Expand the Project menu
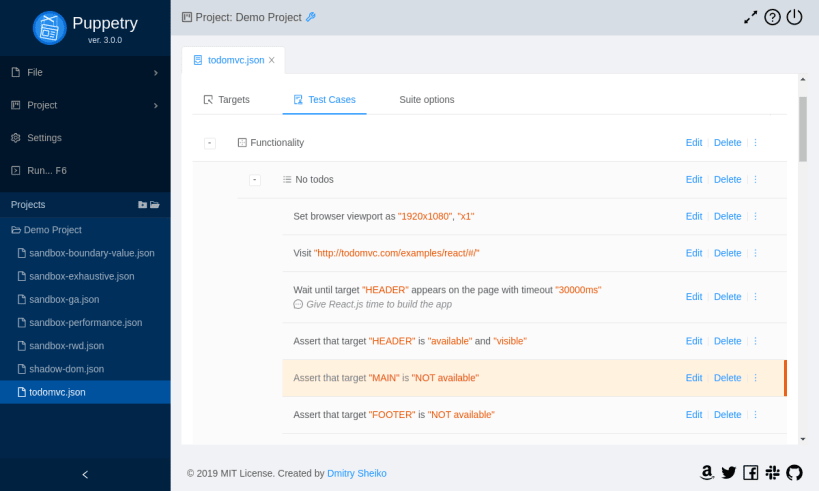This screenshot has height=491, width=819. coord(85,105)
